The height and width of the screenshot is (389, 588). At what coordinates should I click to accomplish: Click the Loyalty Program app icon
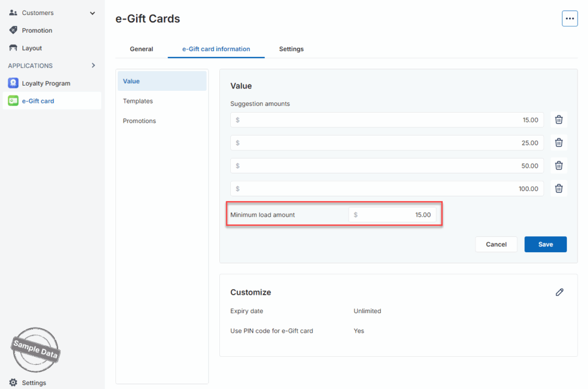(x=13, y=83)
